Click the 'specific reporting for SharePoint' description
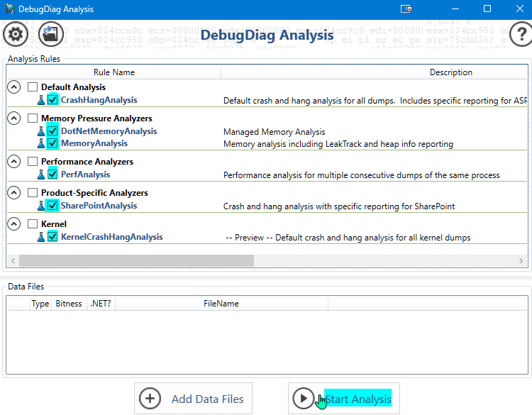Screen dimensions: 532x415 [x=339, y=206]
